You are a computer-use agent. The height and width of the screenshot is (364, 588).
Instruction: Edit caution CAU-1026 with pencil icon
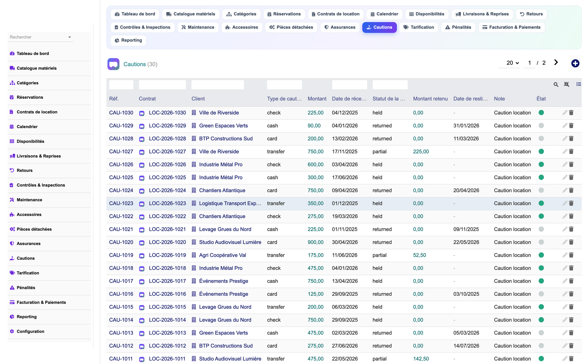(564, 165)
